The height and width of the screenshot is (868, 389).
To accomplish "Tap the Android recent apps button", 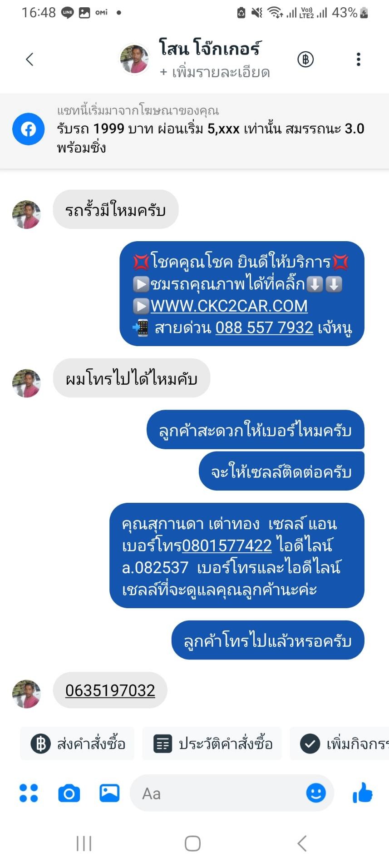I will pyautogui.click(x=84, y=843).
